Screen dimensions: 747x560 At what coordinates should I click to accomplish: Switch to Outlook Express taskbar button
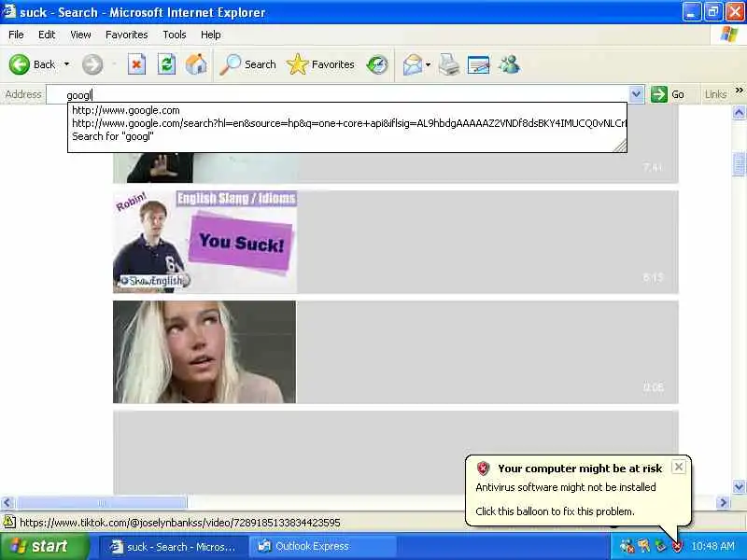coord(324,547)
